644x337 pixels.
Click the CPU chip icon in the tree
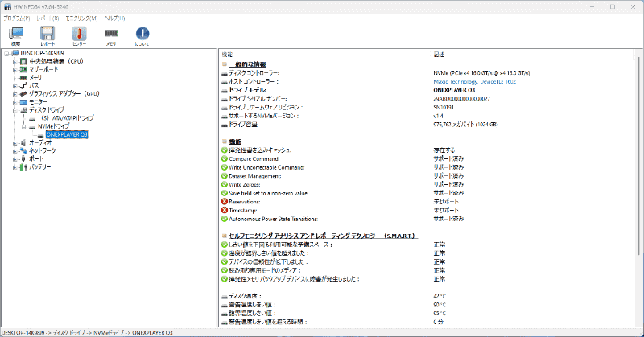(23, 61)
